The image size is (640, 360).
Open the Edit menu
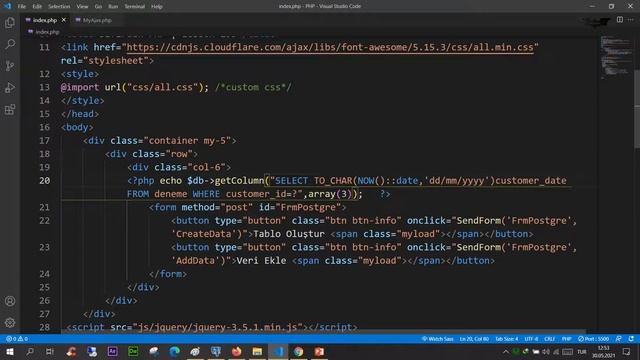pyautogui.click(x=37, y=7)
